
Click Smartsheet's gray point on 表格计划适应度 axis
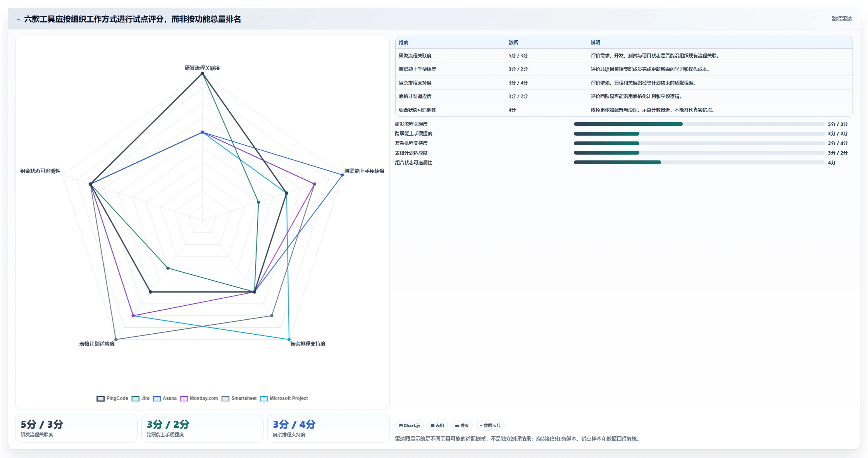point(116,339)
